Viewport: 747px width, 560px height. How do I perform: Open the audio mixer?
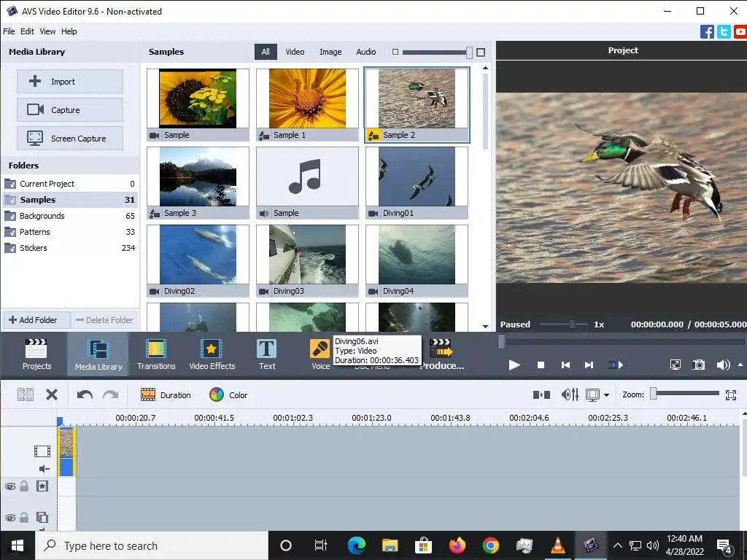(570, 394)
